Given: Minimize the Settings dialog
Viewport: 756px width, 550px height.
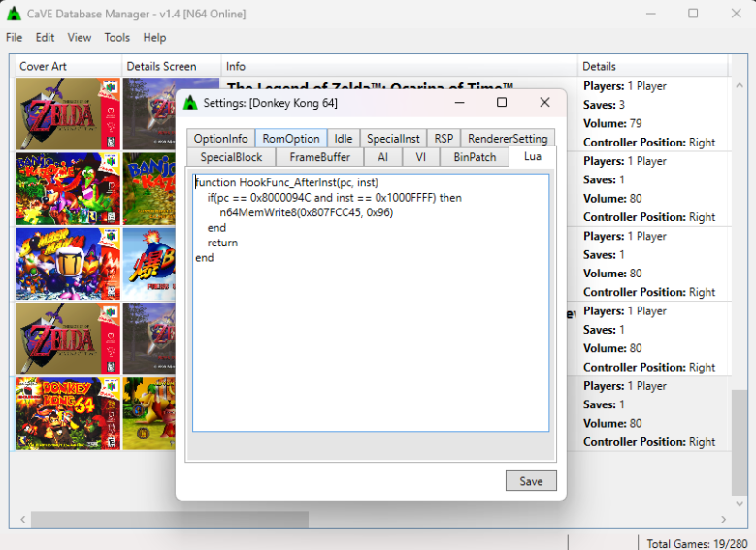Looking at the screenshot, I should click(459, 102).
